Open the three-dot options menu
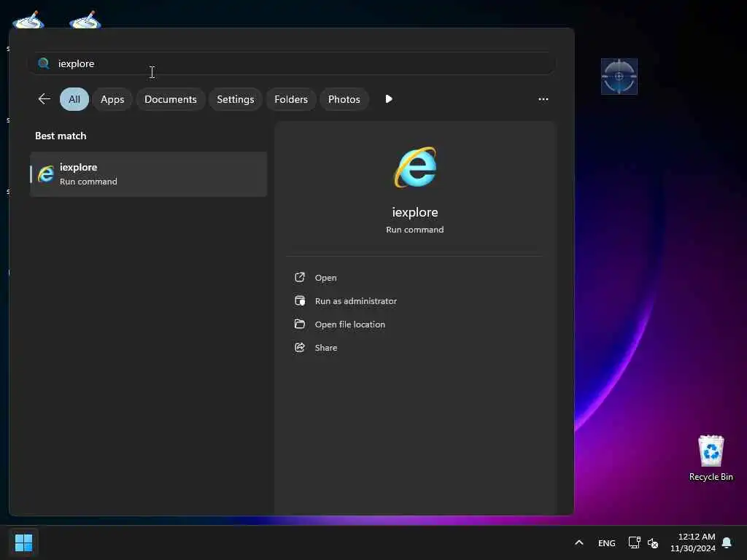The width and height of the screenshot is (747, 560). pos(543,99)
